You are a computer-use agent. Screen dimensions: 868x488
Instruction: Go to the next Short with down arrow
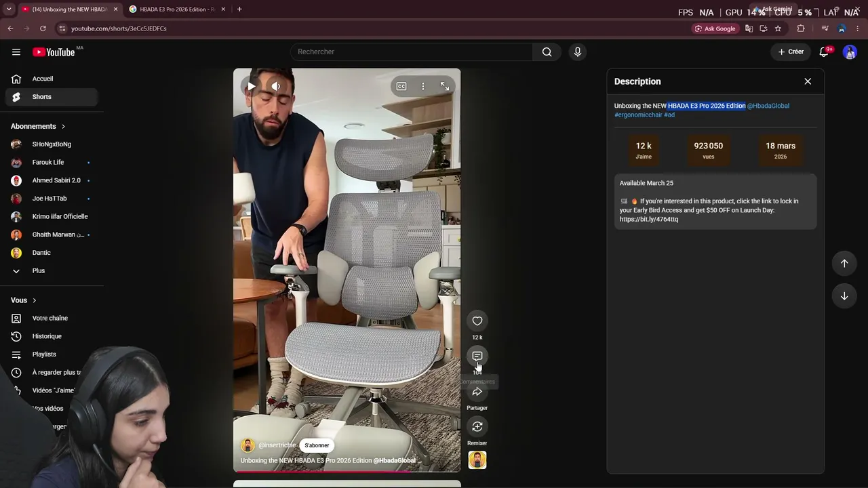(x=844, y=296)
